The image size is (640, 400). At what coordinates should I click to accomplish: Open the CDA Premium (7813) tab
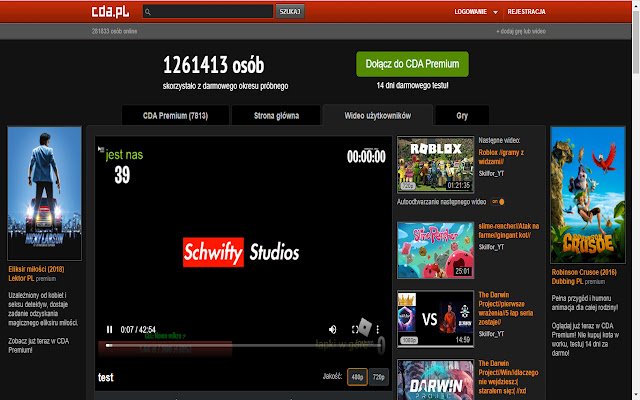[175, 116]
